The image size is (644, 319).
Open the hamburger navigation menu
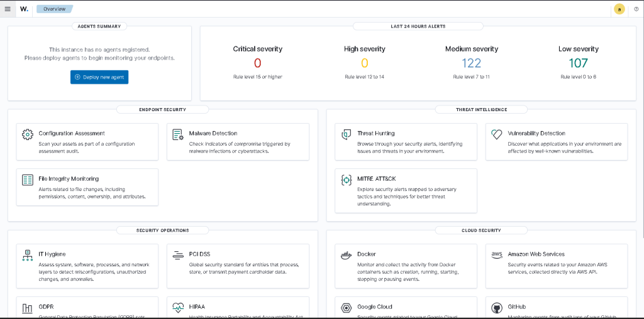click(x=8, y=9)
